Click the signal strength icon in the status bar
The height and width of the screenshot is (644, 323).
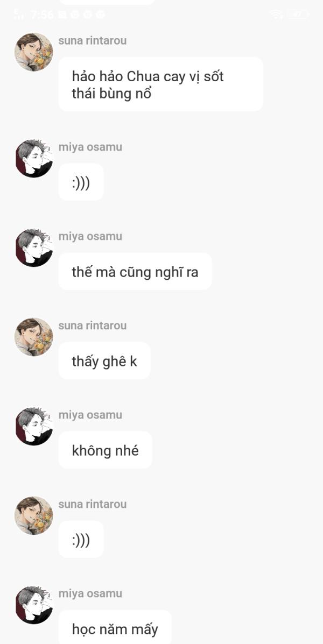click(19, 15)
